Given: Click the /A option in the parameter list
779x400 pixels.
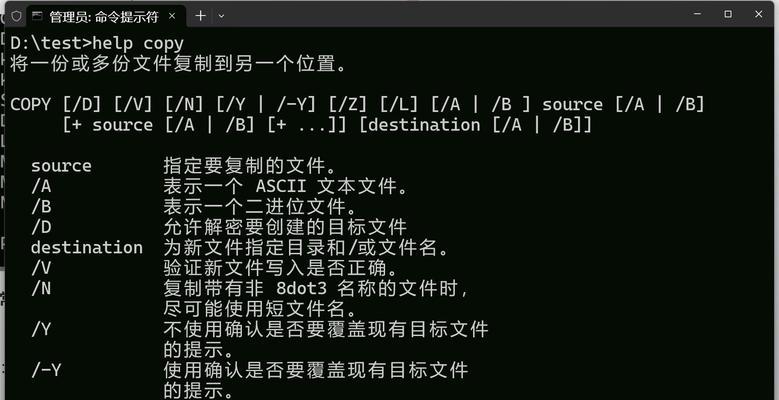Looking at the screenshot, I should (x=41, y=186).
